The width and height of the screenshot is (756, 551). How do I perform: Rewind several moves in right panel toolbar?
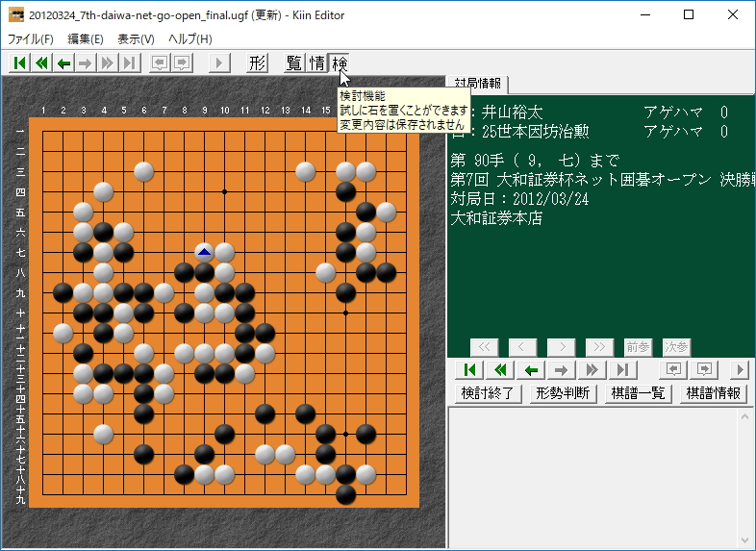coord(500,370)
